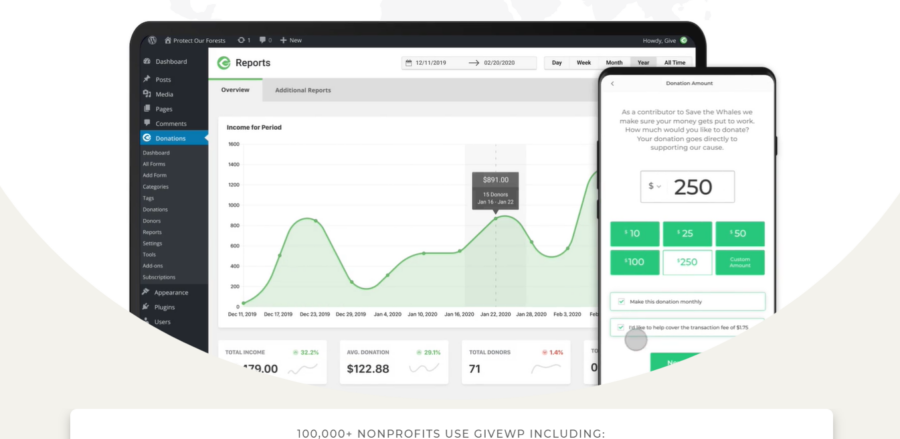Open the Donations submenu entry

pos(155,209)
